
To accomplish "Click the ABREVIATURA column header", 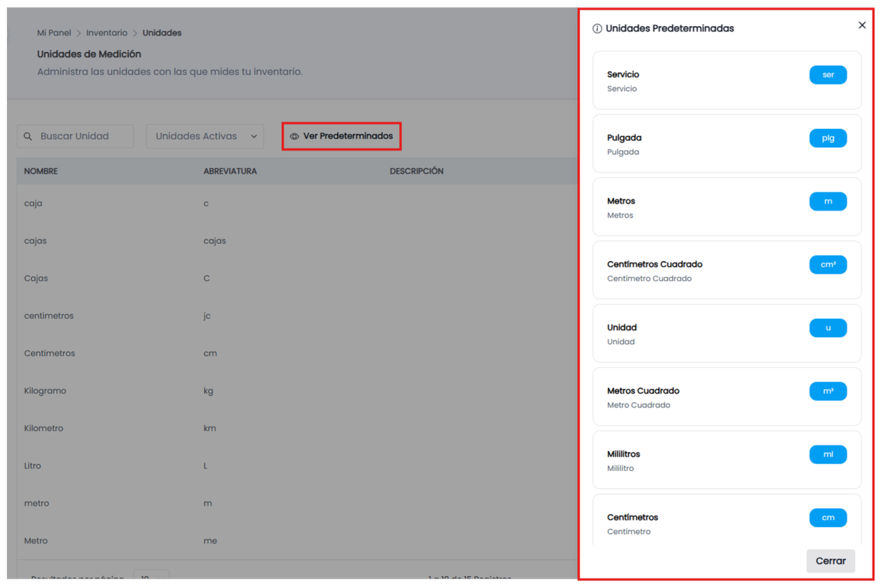I will point(230,171).
